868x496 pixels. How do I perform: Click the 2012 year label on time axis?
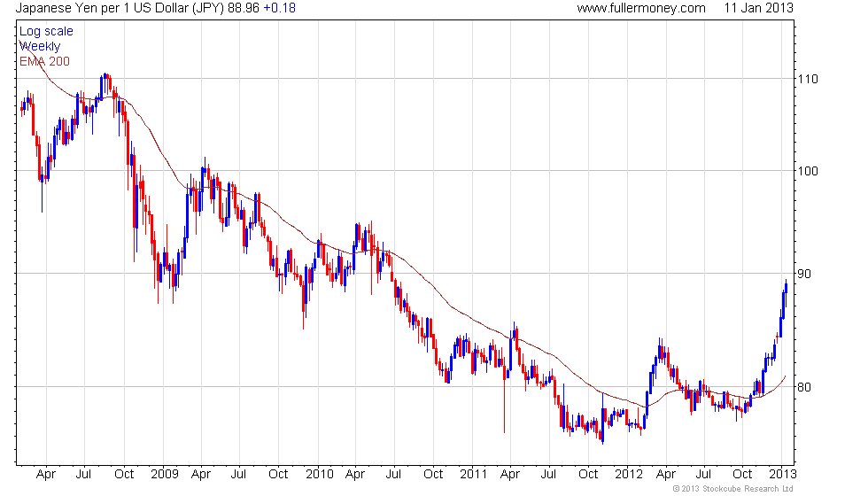pyautogui.click(x=629, y=475)
